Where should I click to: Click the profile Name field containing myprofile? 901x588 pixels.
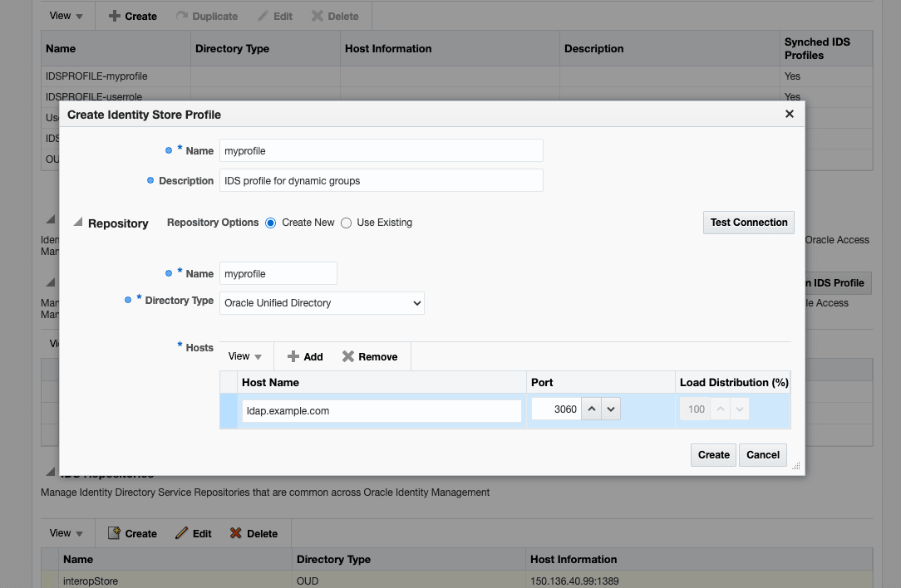tap(381, 150)
